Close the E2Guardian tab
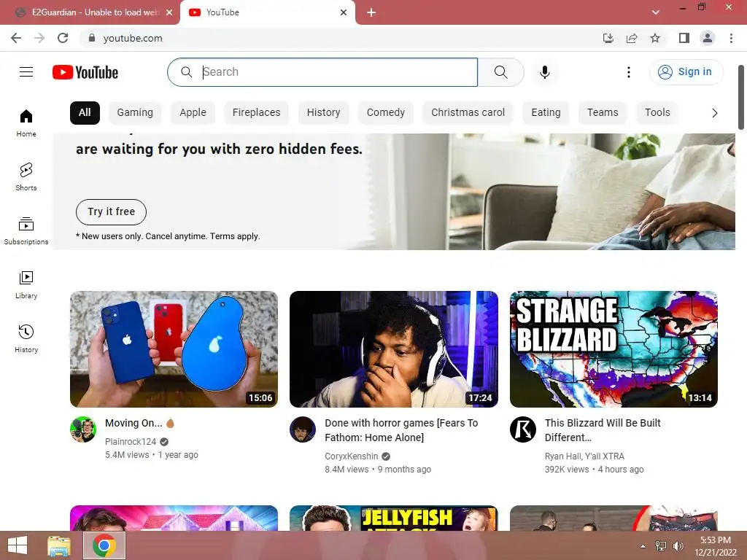This screenshot has width=747, height=560. pos(169,12)
